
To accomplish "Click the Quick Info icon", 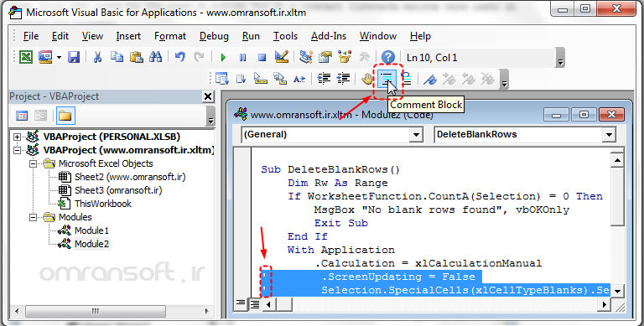I will 261,79.
